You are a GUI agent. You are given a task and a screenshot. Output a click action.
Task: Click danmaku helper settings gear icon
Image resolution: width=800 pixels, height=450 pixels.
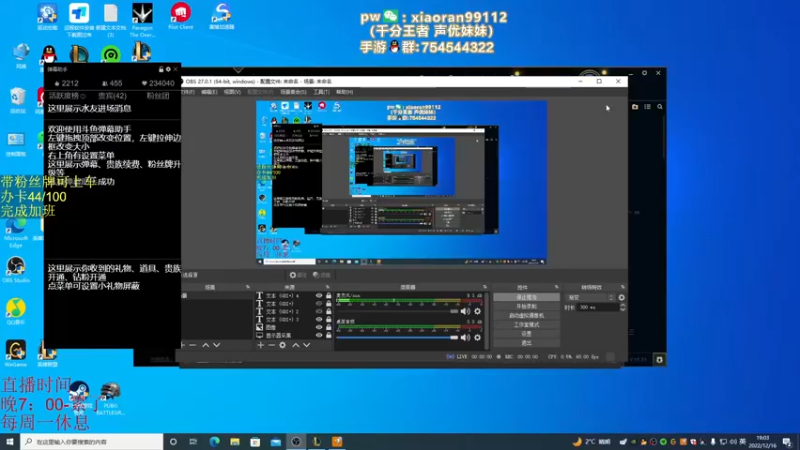tap(168, 69)
